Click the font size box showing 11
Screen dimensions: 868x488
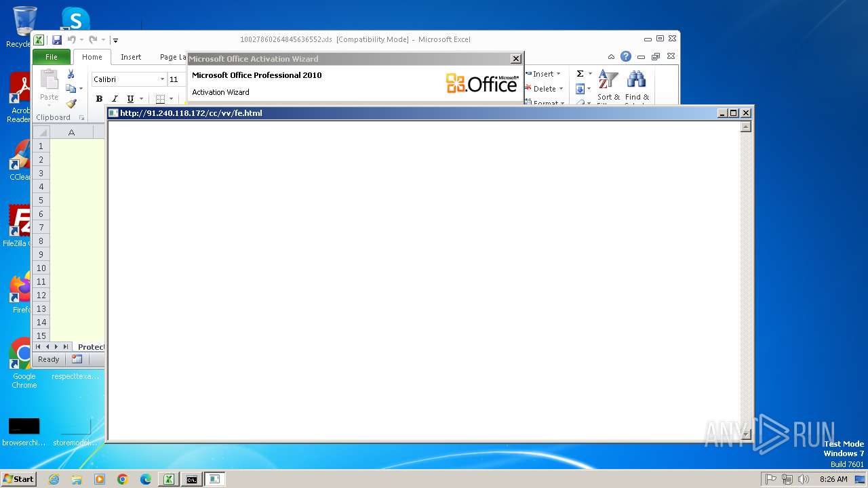(176, 79)
